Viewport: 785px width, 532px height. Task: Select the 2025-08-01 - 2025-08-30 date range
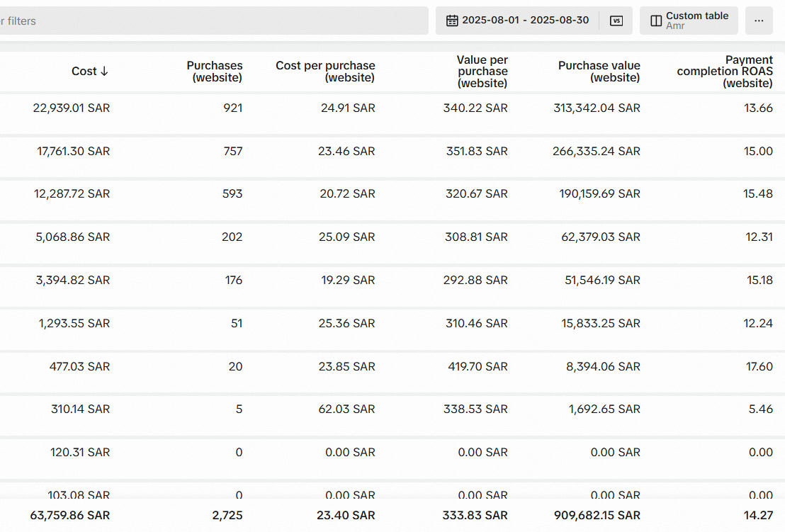(x=525, y=20)
